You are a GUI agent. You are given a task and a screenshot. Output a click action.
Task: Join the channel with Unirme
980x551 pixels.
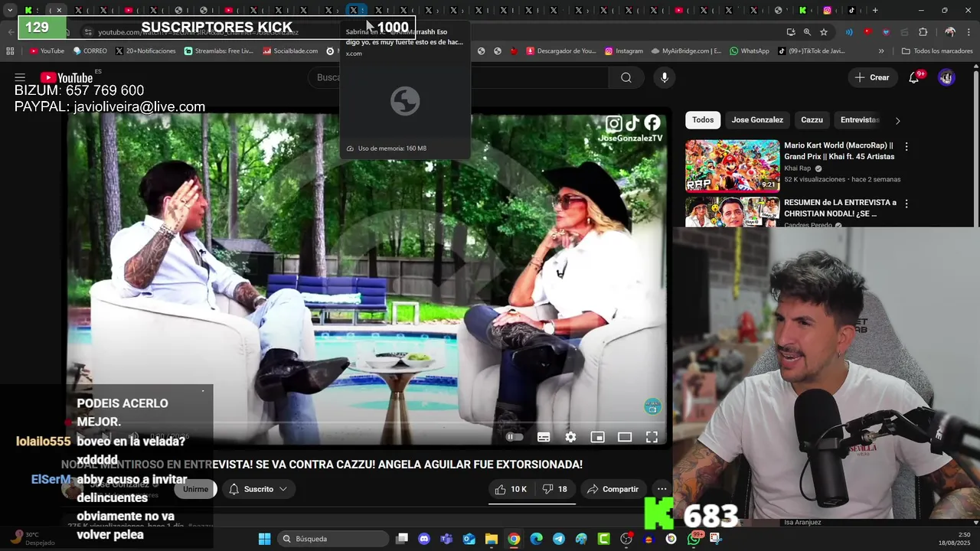195,489
